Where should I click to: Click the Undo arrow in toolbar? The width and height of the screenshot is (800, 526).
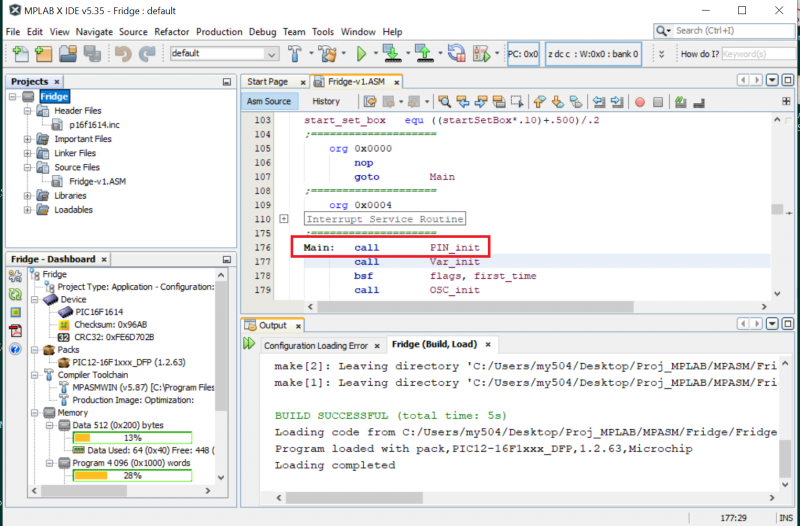pyautogui.click(x=122, y=53)
